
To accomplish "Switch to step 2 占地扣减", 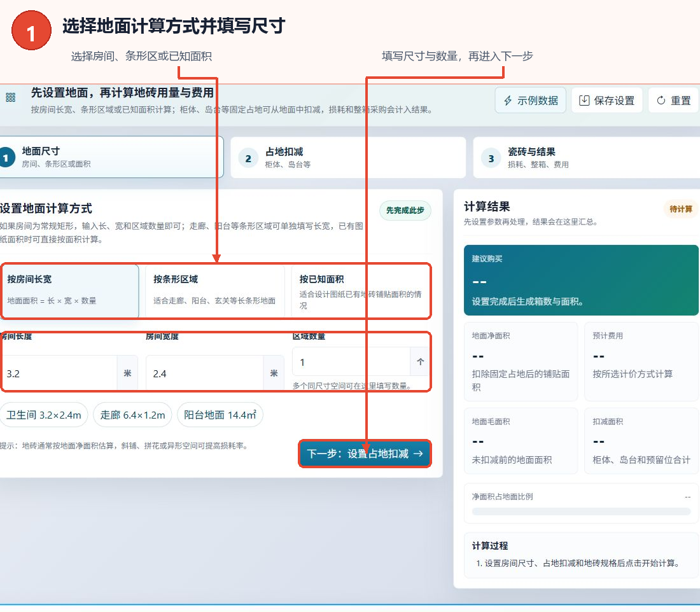I will (348, 158).
